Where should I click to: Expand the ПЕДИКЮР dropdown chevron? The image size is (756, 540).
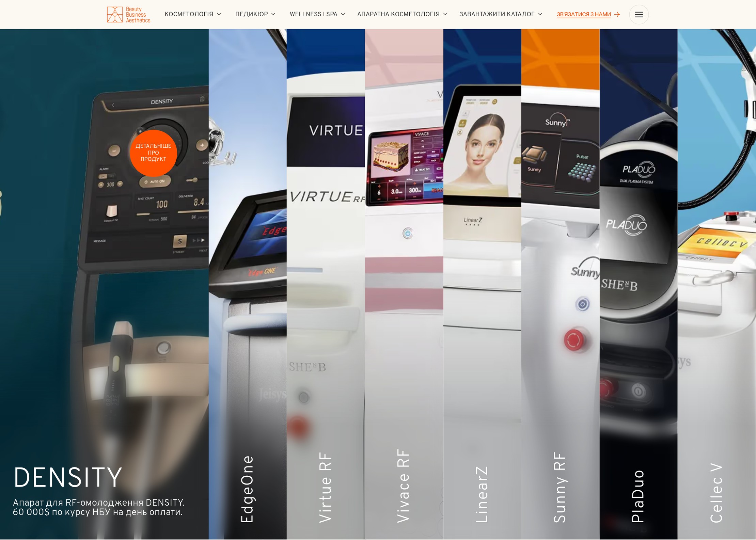tap(273, 14)
